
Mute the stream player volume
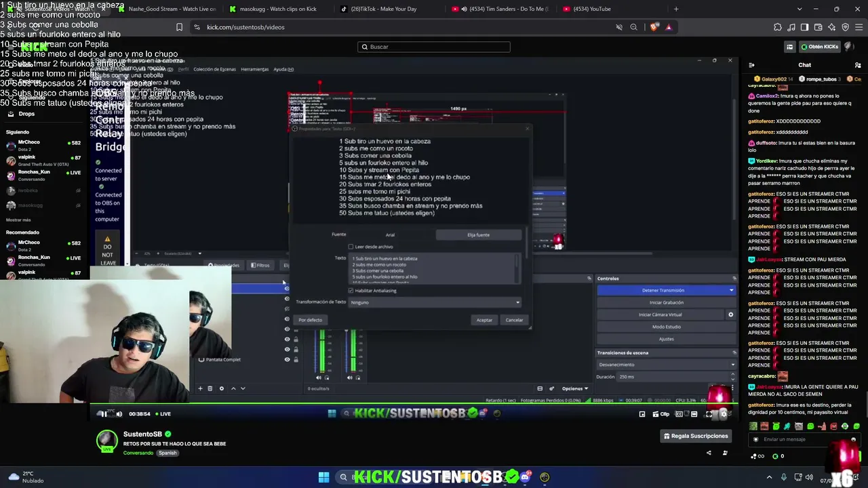click(x=119, y=414)
